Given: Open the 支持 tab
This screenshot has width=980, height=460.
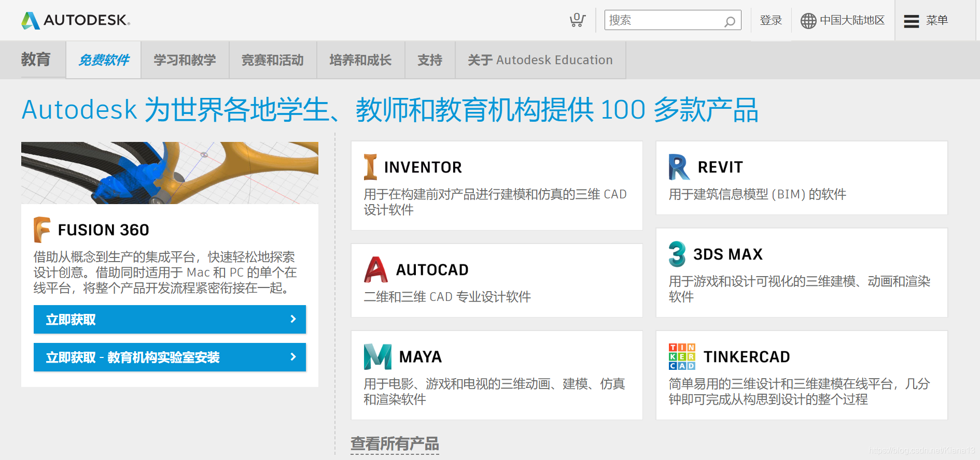Looking at the screenshot, I should pos(430,60).
